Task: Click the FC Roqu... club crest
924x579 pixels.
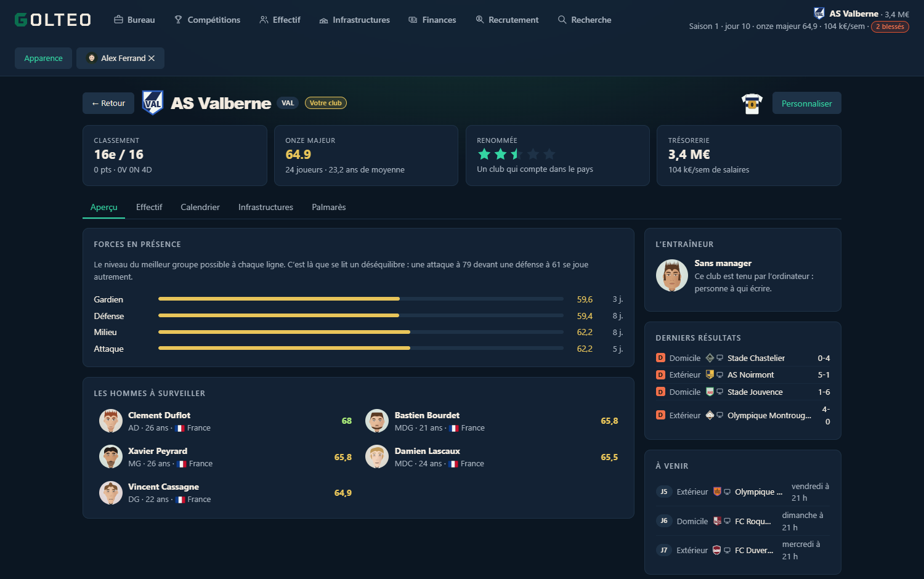Action: [x=717, y=521]
